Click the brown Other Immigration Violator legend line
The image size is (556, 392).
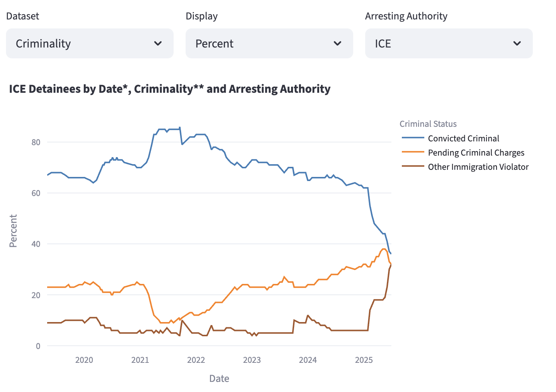[413, 166]
